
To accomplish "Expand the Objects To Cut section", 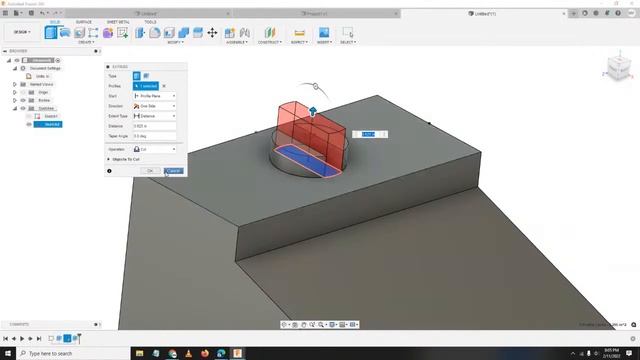I will pos(109,159).
